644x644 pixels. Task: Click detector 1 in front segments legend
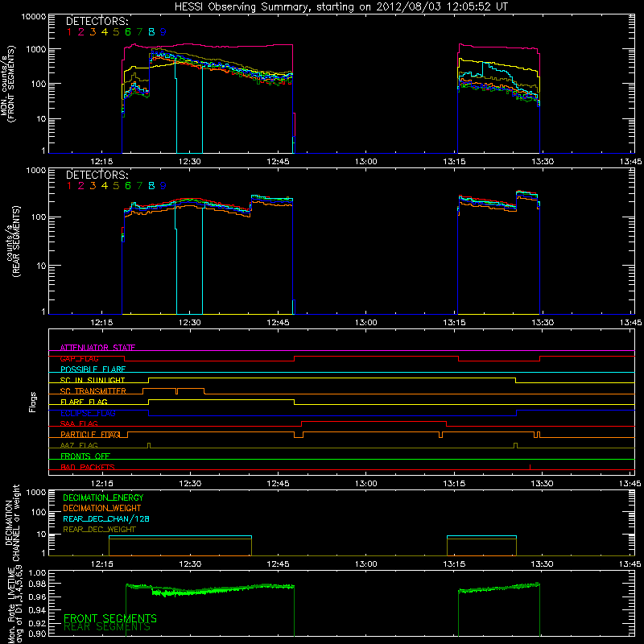coord(69,31)
